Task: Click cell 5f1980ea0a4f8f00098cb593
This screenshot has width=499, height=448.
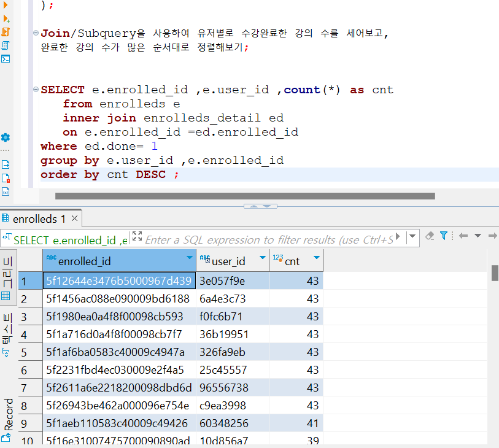Action: [119, 317]
